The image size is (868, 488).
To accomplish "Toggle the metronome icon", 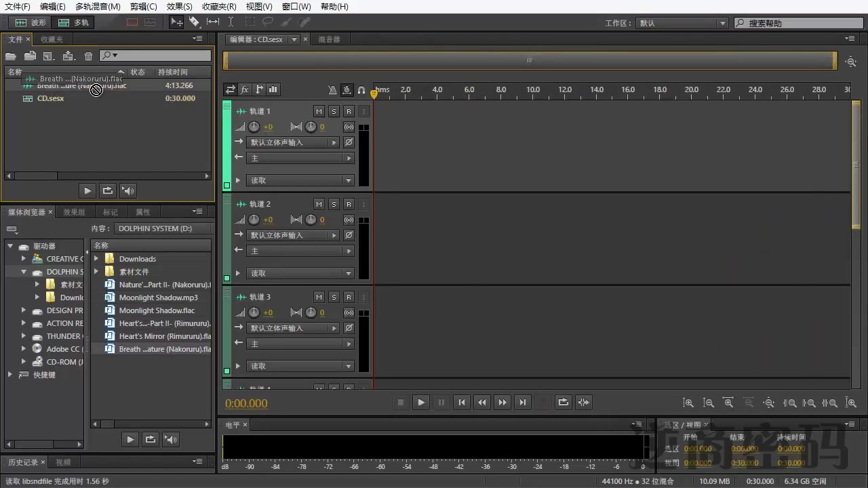I will coord(332,89).
